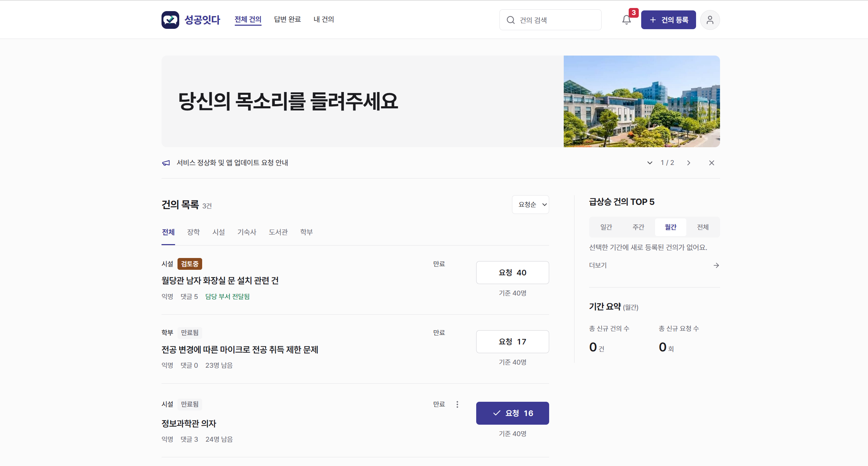Switch to 답변 완료 nav tab
Viewport: 868px width, 466px height.
[287, 19]
